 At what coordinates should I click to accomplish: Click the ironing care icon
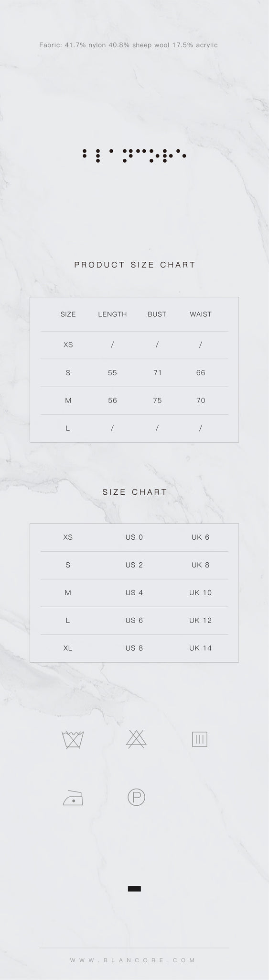pos(73,798)
